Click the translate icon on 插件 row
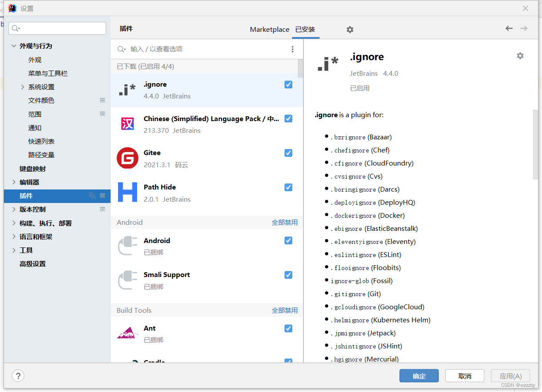Screen dimensions: 542x392 point(92,196)
